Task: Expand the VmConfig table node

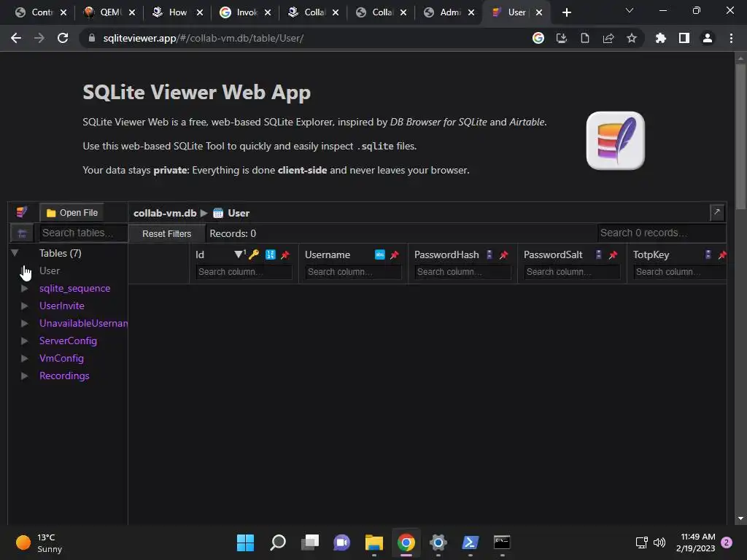Action: tap(24, 358)
